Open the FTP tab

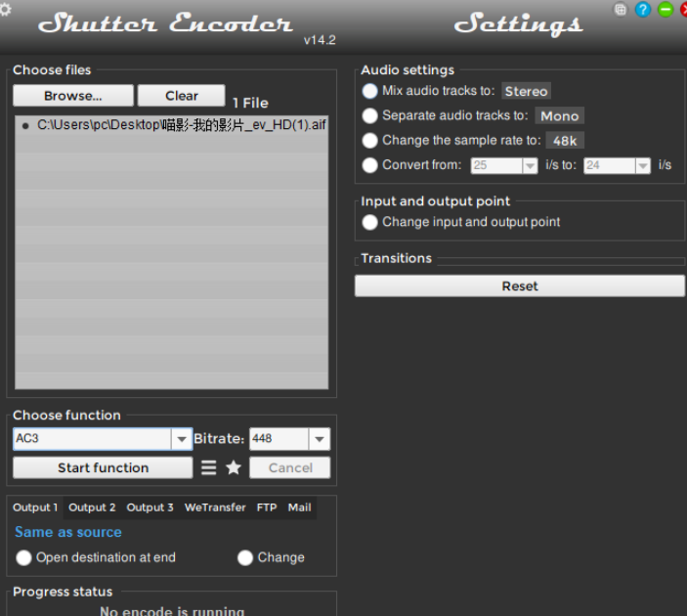(267, 507)
